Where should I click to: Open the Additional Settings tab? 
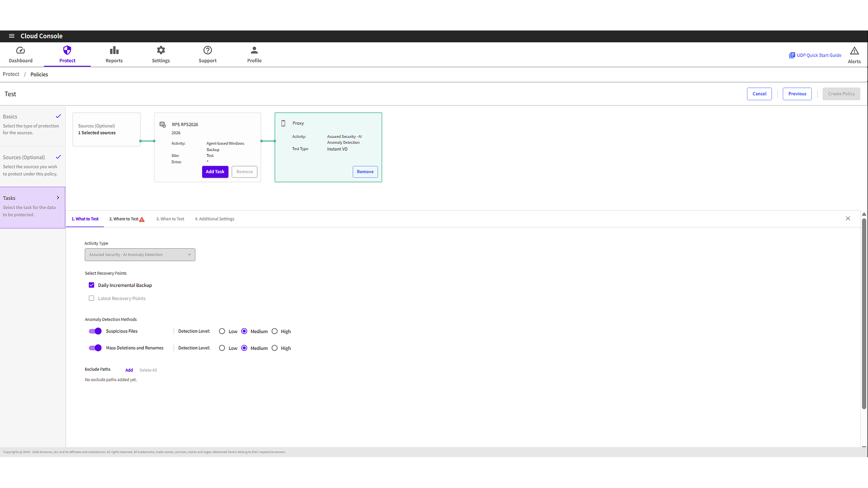pos(214,219)
